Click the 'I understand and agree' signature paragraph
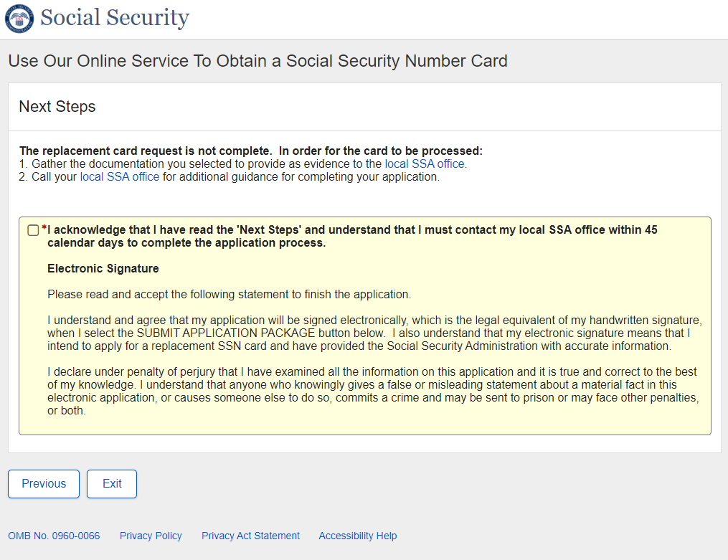This screenshot has height=560, width=728. [373, 333]
